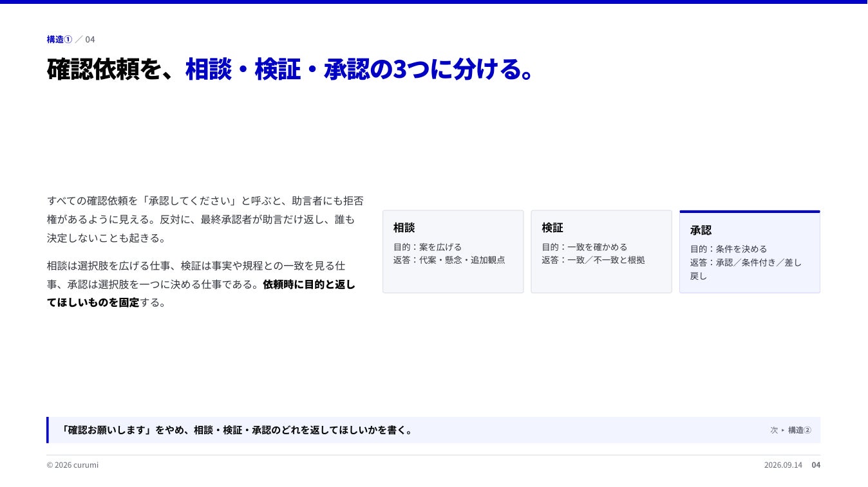The width and height of the screenshot is (868, 487).
Task: Click 返答：代案・懸念・追加観点 in 相談 card
Action: (x=449, y=260)
